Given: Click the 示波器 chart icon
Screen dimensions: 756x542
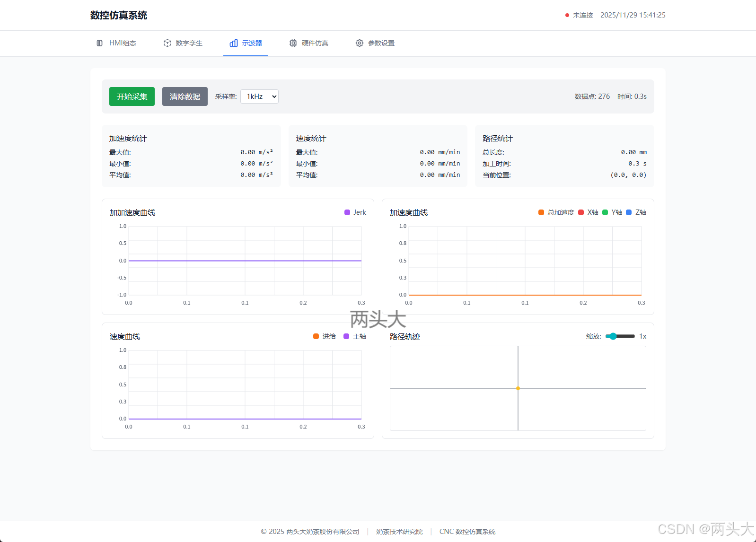Looking at the screenshot, I should click(x=234, y=43).
